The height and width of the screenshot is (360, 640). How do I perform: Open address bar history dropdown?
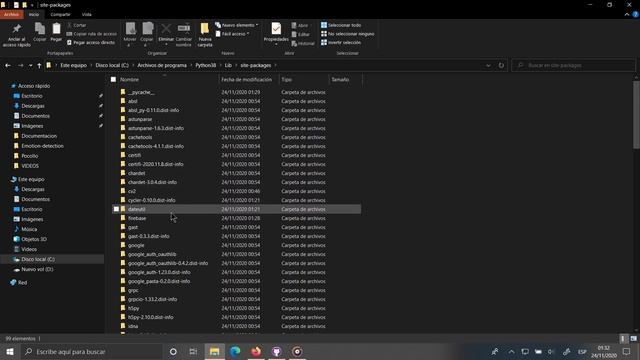(x=488, y=65)
